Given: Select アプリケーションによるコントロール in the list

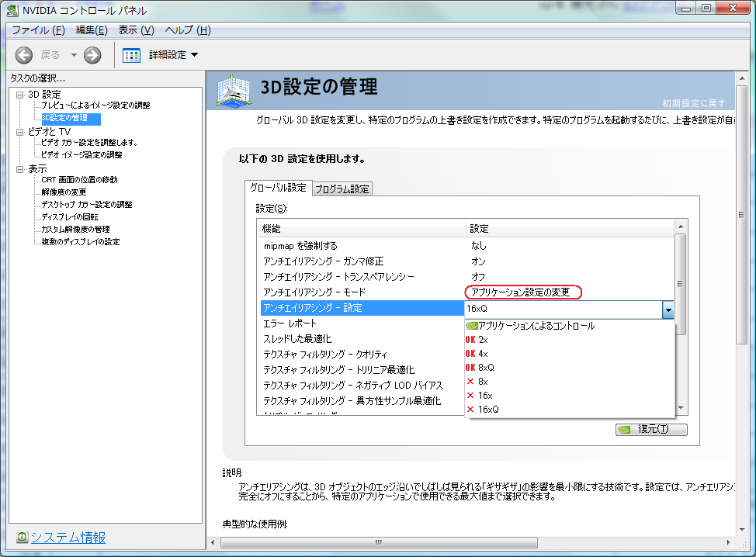Looking at the screenshot, I should pos(536,326).
